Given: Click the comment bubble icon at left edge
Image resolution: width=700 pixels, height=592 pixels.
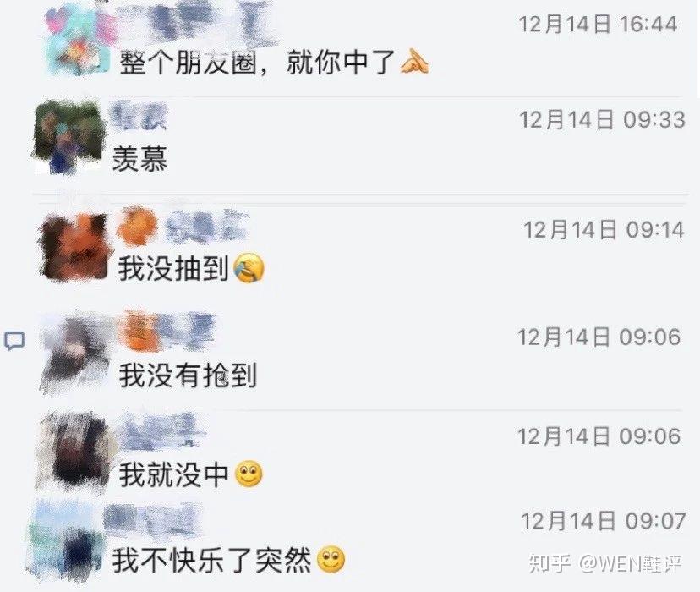Looking at the screenshot, I should pos(14,342).
